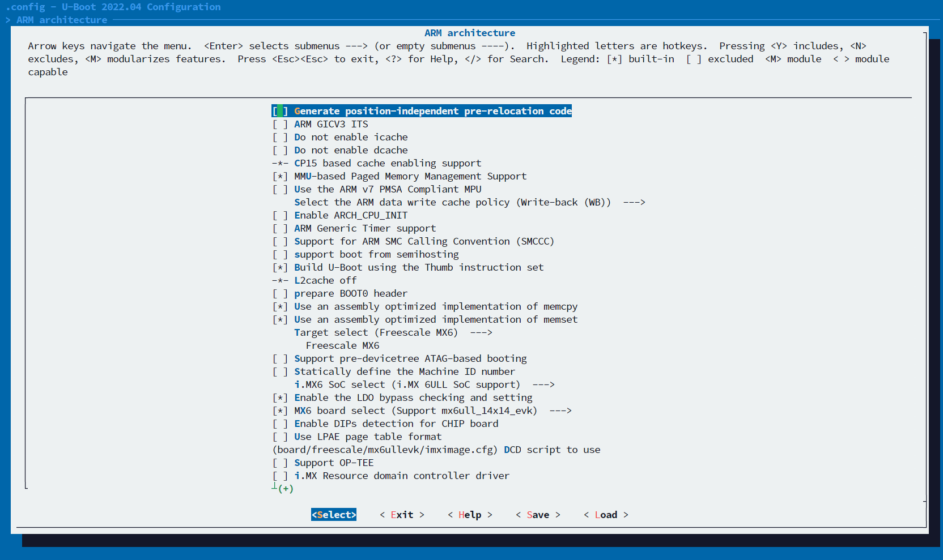The image size is (943, 560).
Task: Toggle prepare BOOT0 header option
Action: 340,293
